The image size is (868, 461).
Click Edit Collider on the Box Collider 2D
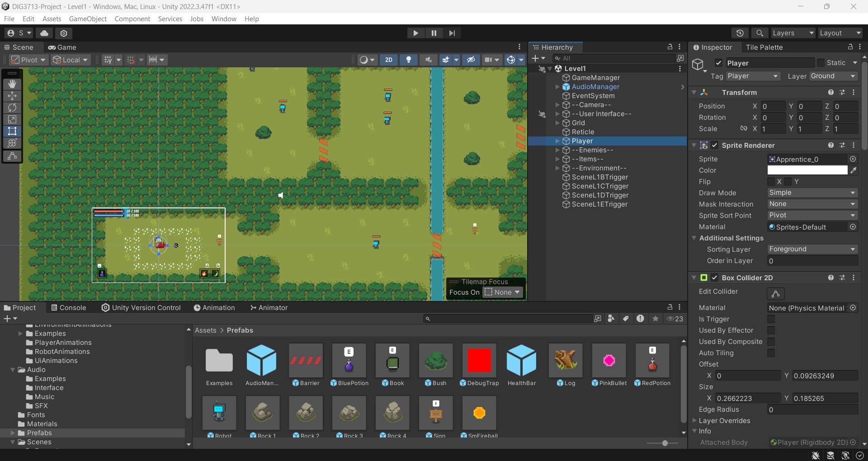click(x=776, y=294)
